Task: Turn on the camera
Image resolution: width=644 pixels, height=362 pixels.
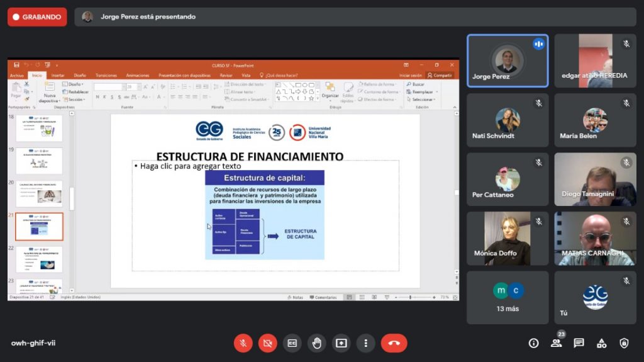Action: click(x=268, y=343)
